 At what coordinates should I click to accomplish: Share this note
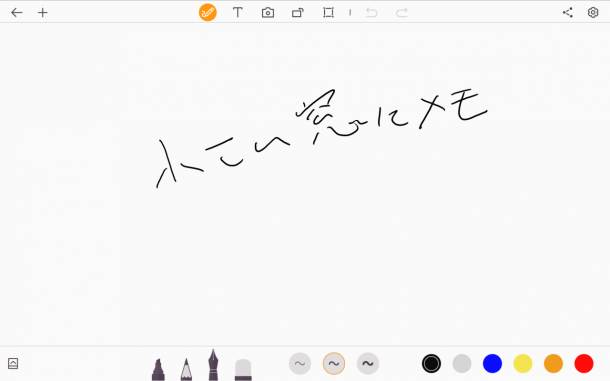568,12
